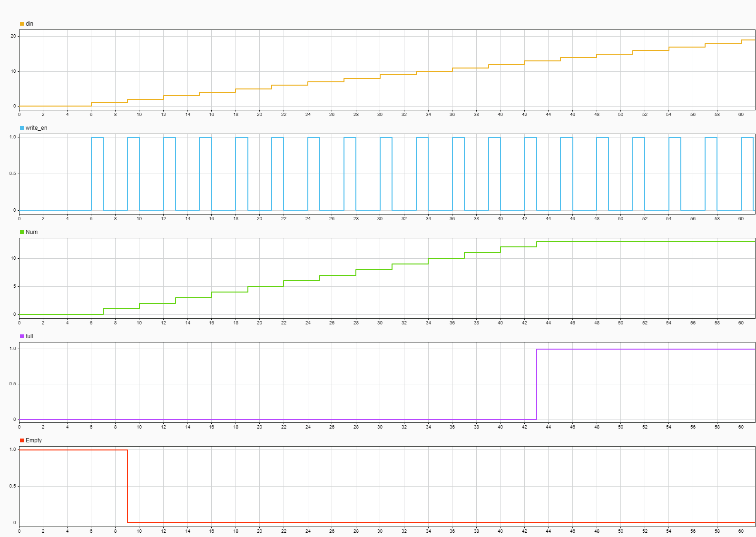Viewport: 756px width, 537px height.
Task: Click the falling edge of the red Empty signal
Action: click(128, 486)
